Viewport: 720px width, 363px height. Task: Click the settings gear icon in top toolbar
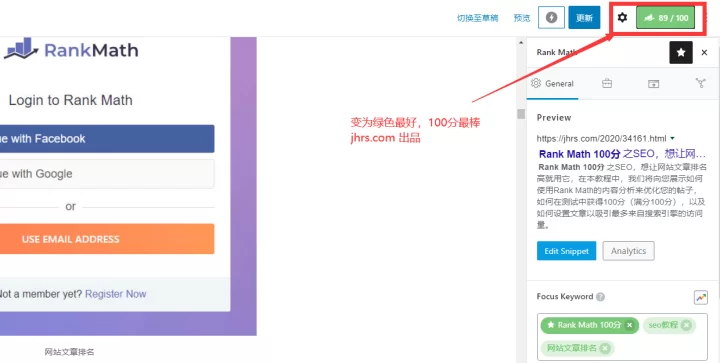coord(622,18)
